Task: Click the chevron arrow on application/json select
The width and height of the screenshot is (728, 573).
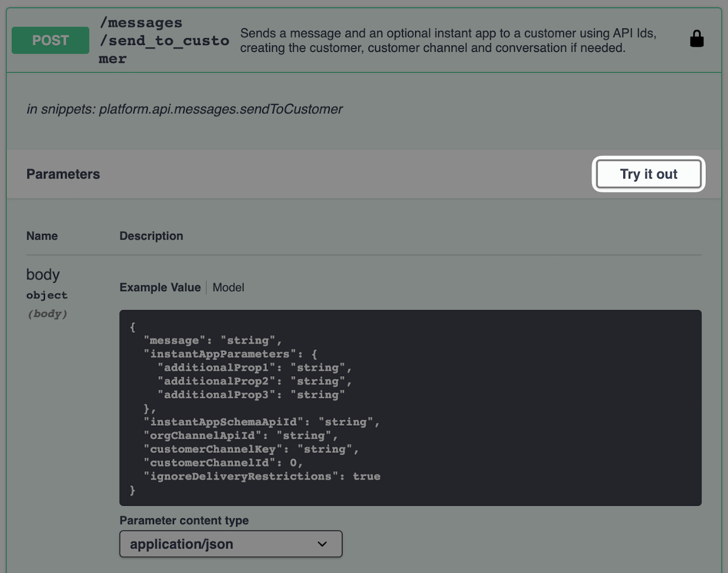Action: (x=322, y=544)
